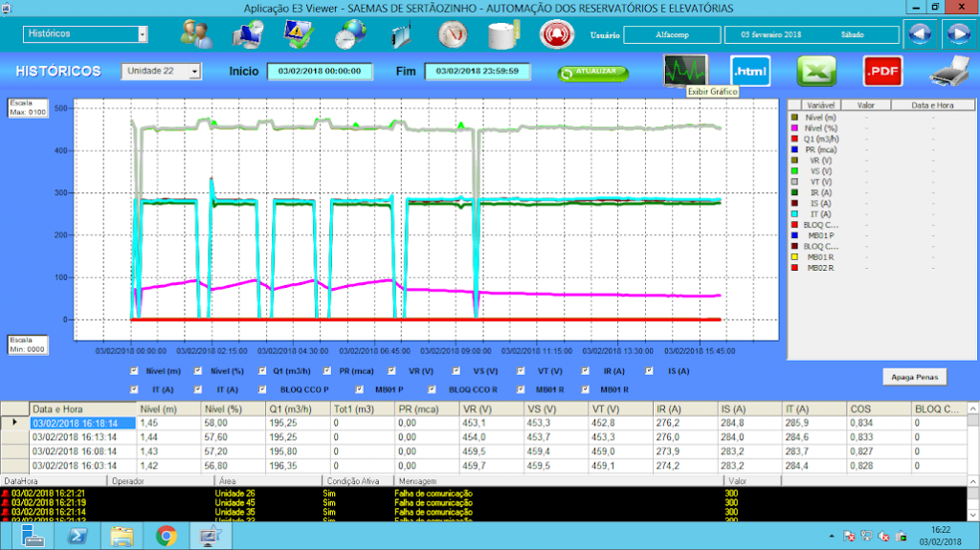Open Chrome from the Windows taskbar

coord(166,536)
